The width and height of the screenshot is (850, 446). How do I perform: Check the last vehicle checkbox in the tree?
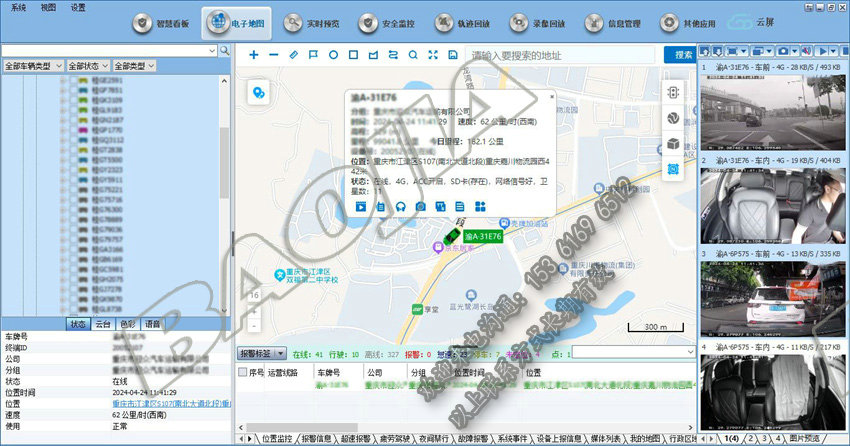point(75,309)
